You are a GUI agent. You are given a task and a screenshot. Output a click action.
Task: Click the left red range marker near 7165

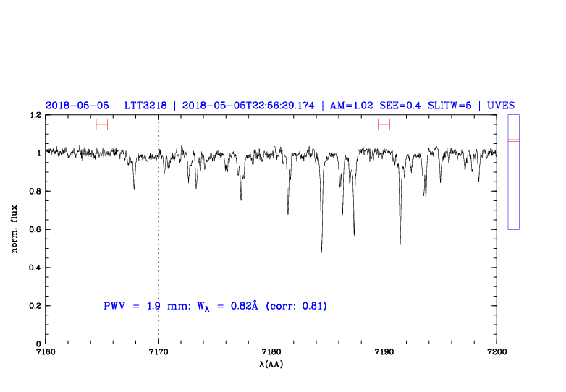tap(101, 124)
